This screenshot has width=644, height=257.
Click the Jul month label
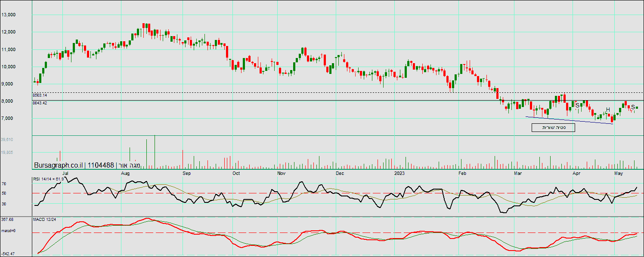(66, 174)
